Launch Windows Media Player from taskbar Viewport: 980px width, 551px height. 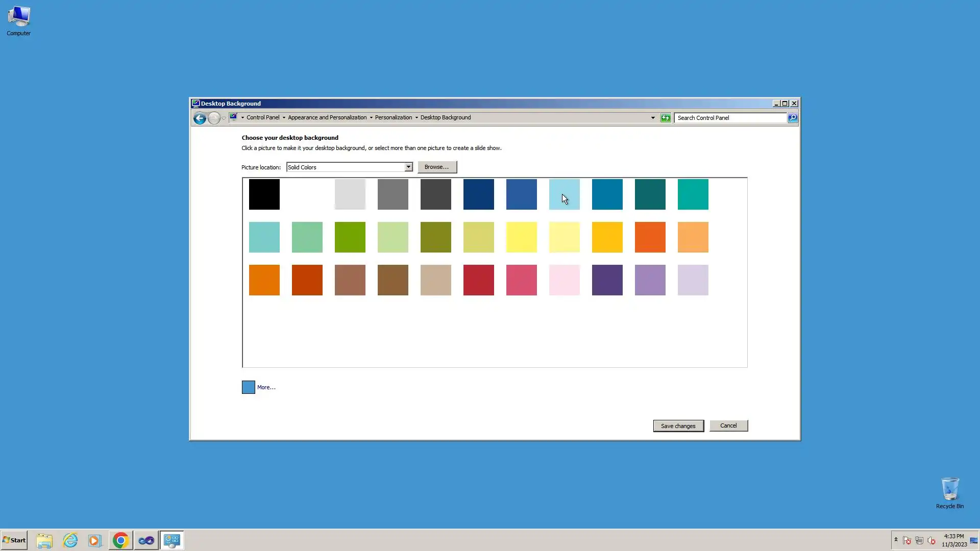[95, 540]
